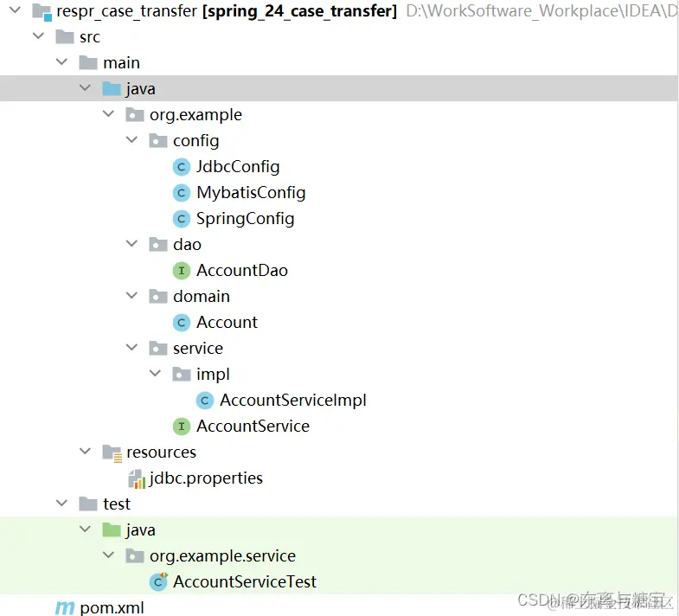Click the dao package icon
The image size is (679, 616).
click(158, 244)
